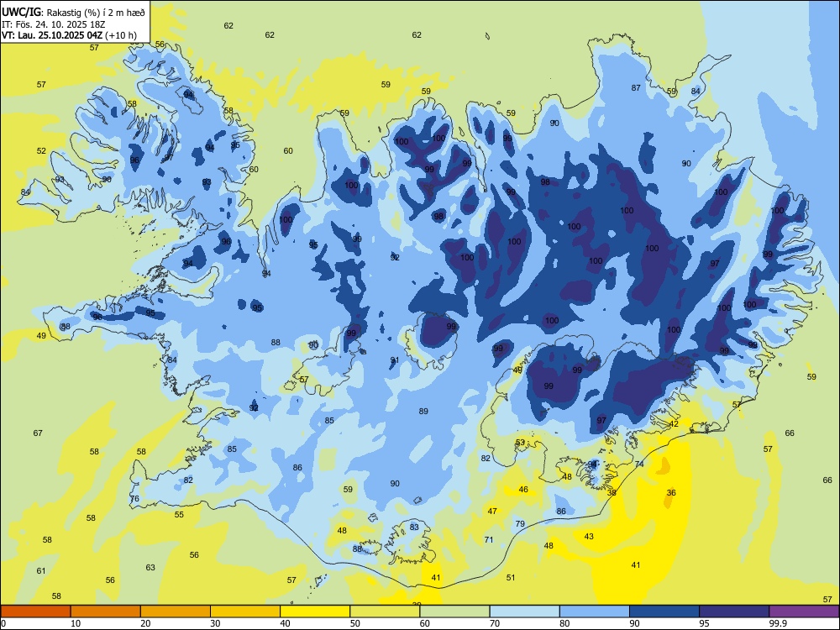840x630 pixels.
Task: Select the purple legend swatch above 99.9
Action: (x=804, y=612)
